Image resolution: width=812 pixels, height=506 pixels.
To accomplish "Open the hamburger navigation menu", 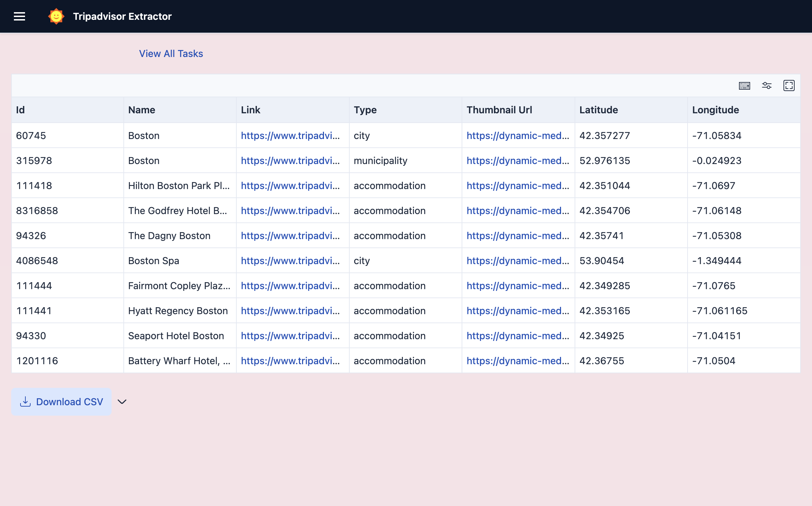I will pyautogui.click(x=19, y=16).
